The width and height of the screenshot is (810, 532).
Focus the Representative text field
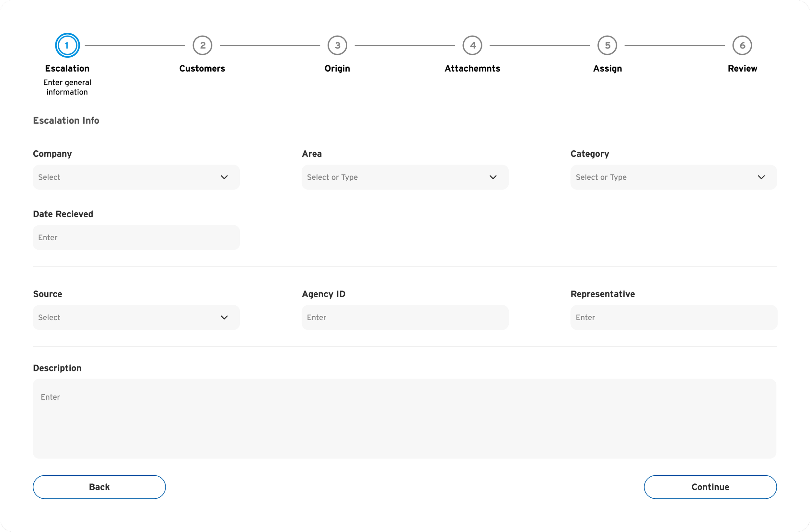[x=674, y=317]
